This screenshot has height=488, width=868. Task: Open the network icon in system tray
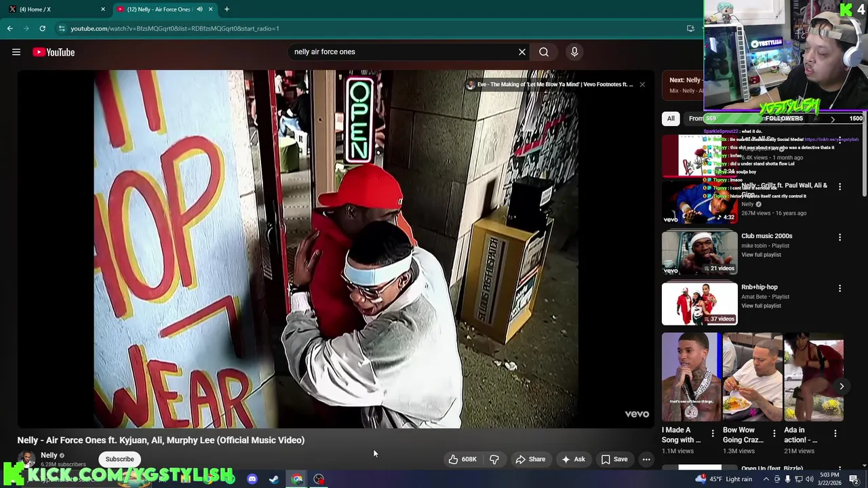coord(798,479)
